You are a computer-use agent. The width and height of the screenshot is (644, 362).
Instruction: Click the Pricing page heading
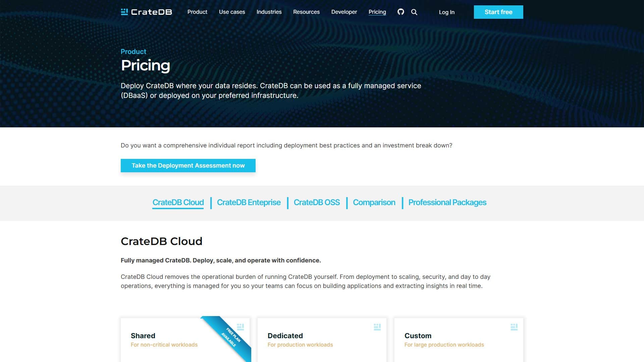click(x=146, y=65)
